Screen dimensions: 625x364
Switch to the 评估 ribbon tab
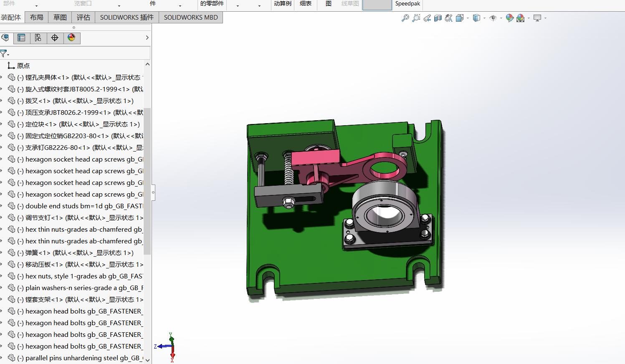point(83,17)
